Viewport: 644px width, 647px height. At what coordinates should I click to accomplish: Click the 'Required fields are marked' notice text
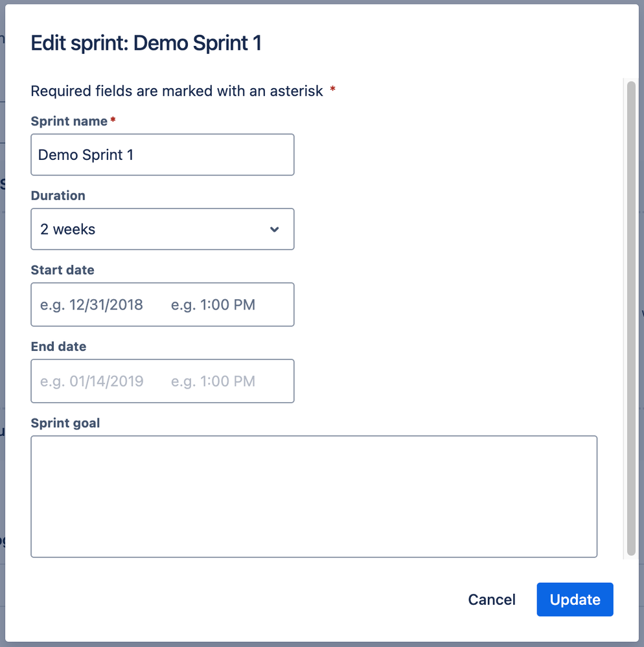(x=183, y=91)
